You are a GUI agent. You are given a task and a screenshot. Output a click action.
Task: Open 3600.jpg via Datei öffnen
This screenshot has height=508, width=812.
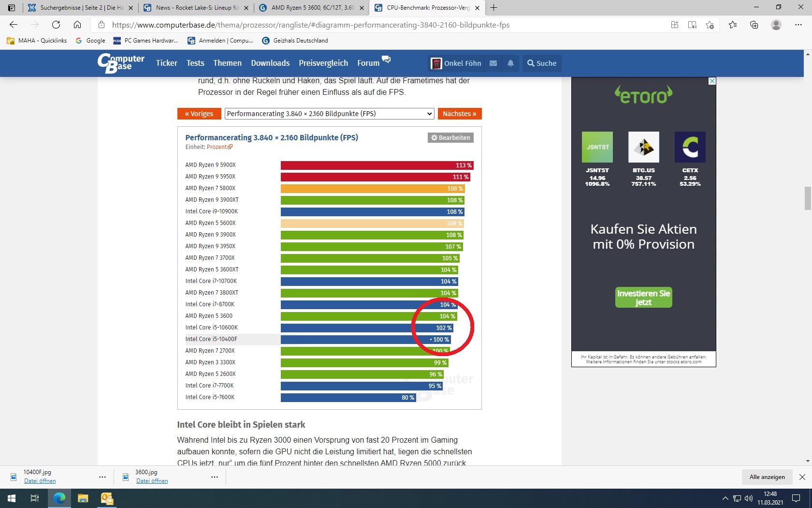(x=152, y=481)
